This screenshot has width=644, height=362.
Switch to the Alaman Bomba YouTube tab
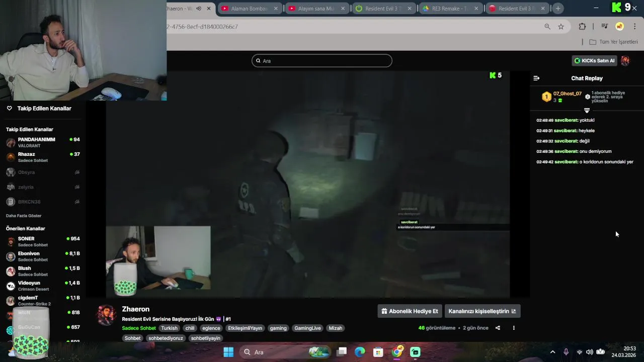(x=249, y=9)
